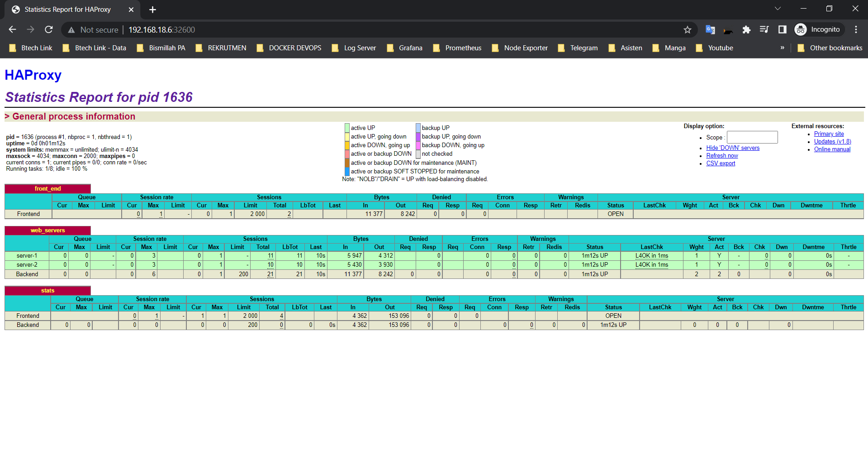868x465 pixels.
Task: Open the Online manual link
Action: (832, 149)
